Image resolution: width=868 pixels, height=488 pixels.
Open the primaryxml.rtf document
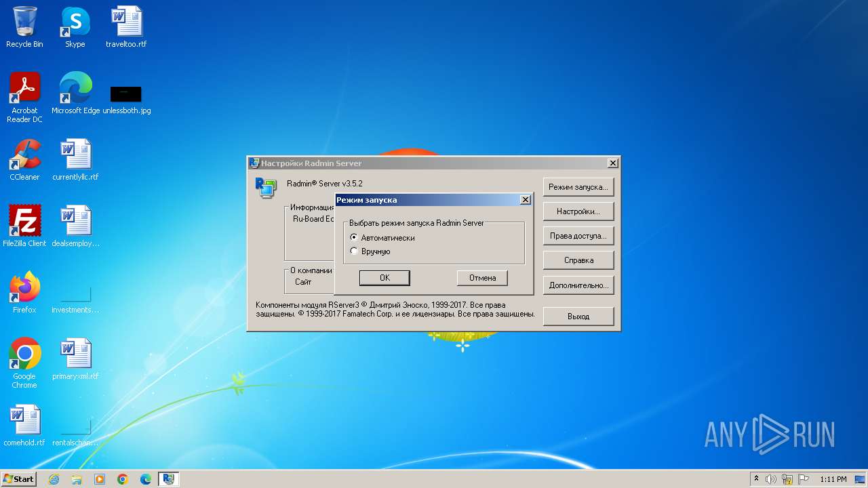75,359
